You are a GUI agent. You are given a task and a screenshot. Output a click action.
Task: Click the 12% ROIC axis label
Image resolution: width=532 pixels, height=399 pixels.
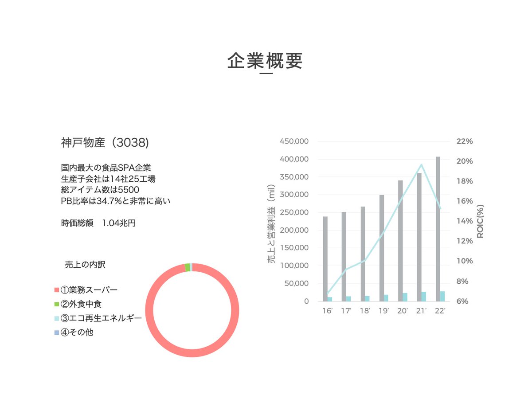465,241
